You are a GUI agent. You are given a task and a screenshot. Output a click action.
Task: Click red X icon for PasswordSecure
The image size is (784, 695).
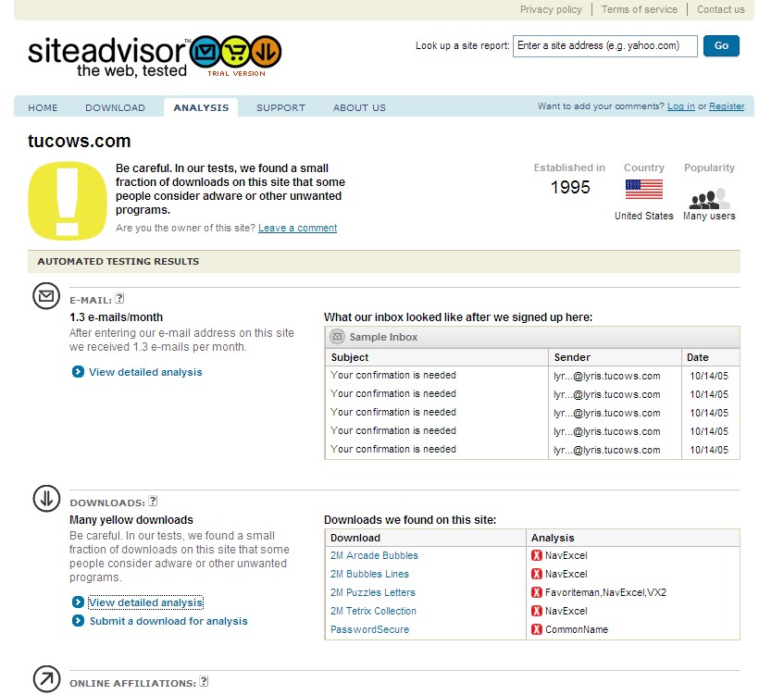[x=537, y=629]
